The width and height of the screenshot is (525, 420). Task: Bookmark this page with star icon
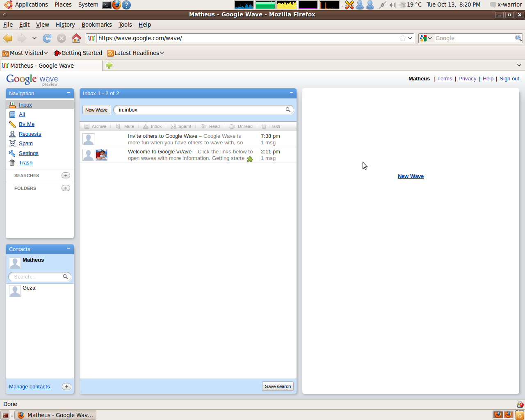pyautogui.click(x=403, y=38)
